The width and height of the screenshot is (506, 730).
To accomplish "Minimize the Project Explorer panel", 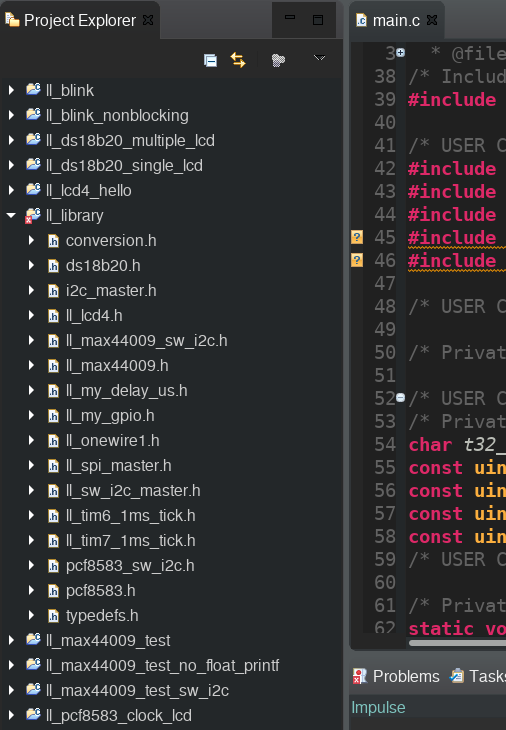I will pyautogui.click(x=290, y=19).
